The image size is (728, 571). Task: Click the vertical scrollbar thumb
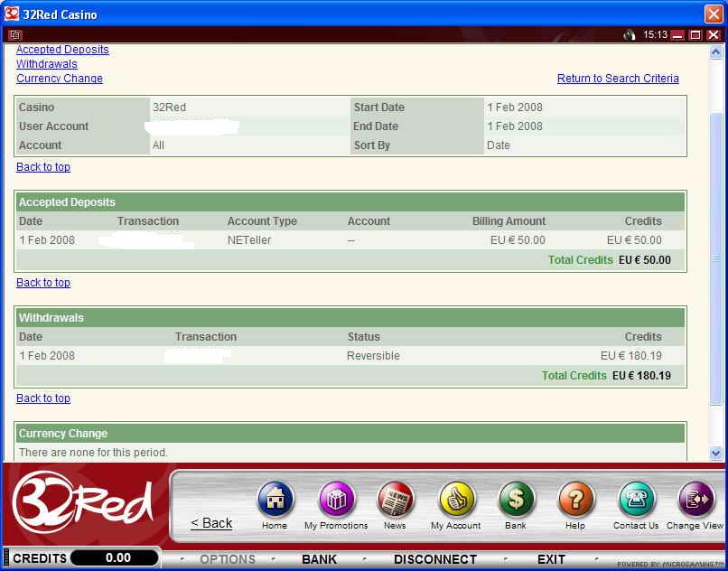point(715,257)
